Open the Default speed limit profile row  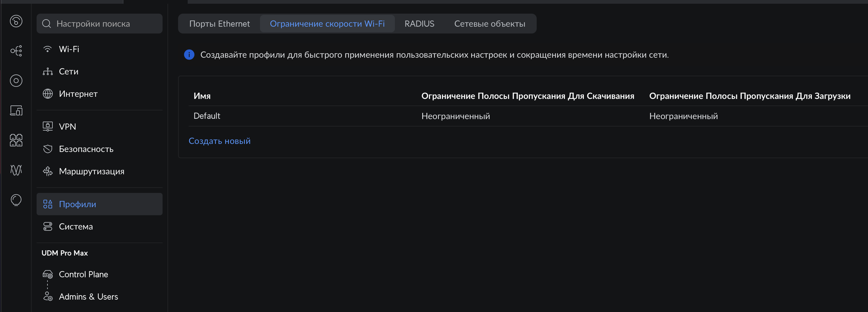tap(207, 116)
